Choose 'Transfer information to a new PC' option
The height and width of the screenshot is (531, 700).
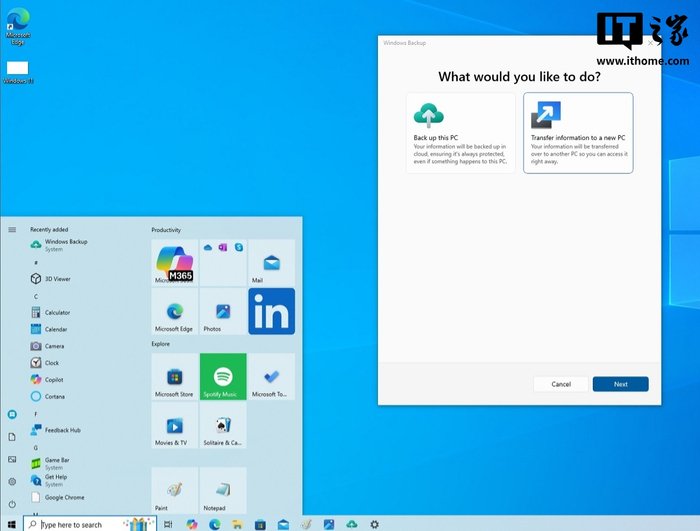(x=578, y=132)
